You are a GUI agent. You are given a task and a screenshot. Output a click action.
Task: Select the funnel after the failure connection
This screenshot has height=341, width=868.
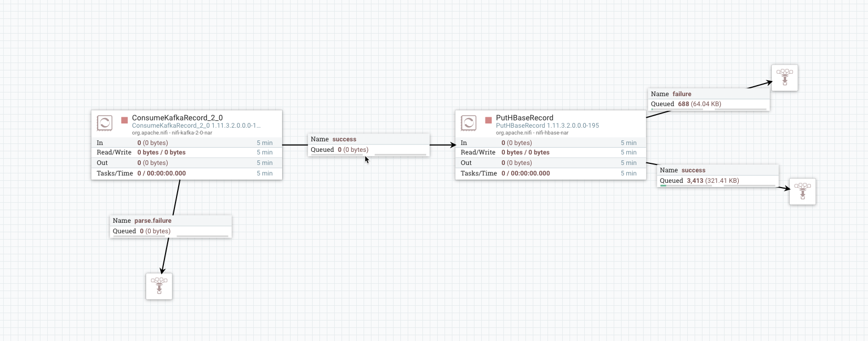click(x=784, y=78)
